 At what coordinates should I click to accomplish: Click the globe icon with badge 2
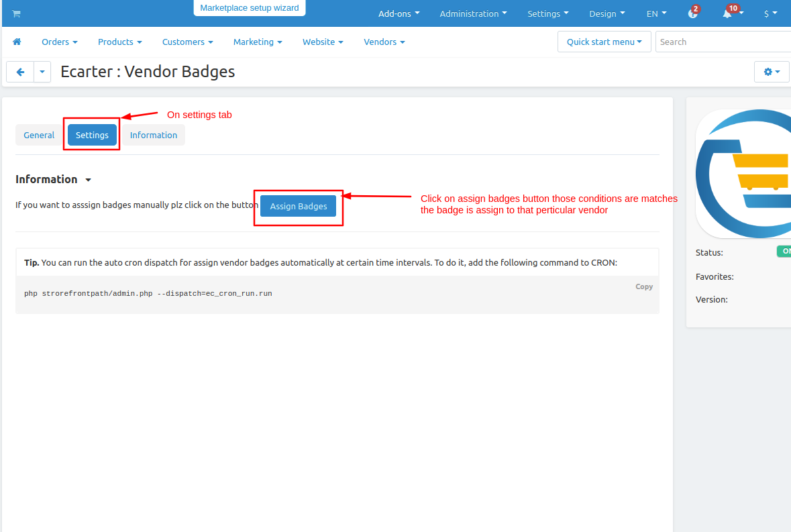click(x=692, y=13)
